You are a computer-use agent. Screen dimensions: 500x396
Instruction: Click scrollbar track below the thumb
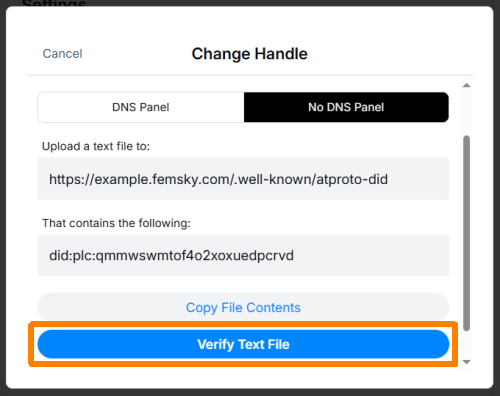click(467, 345)
